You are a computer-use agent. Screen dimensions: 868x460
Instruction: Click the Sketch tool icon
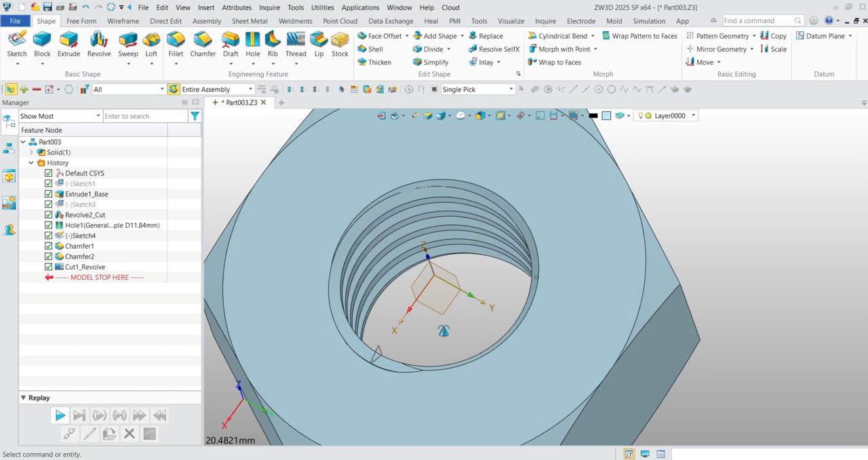pyautogui.click(x=17, y=43)
